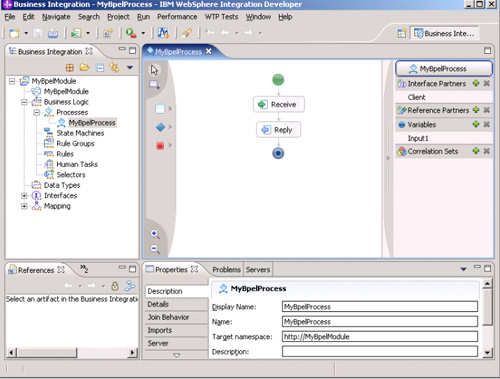Open the File menu
This screenshot has height=379, width=500.
pyautogui.click(x=10, y=17)
